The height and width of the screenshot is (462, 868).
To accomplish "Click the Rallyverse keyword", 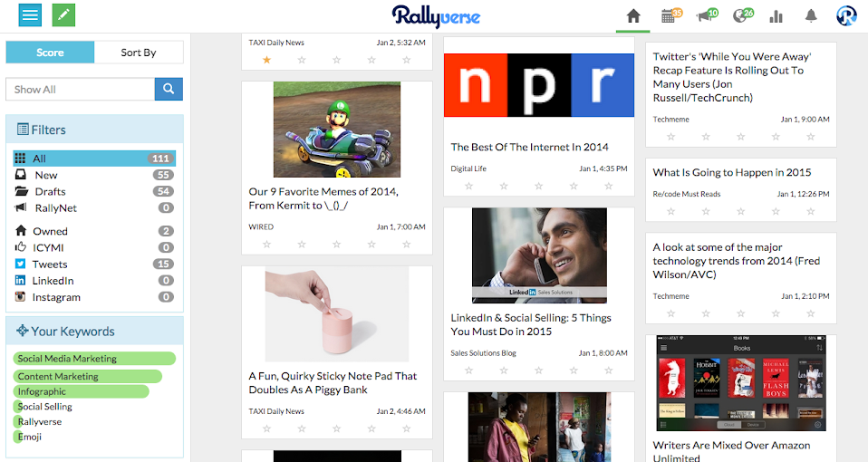I will click(39, 421).
